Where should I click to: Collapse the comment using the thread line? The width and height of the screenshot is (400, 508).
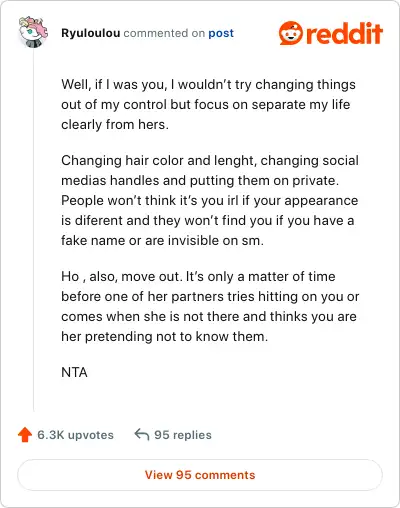click(x=33, y=230)
